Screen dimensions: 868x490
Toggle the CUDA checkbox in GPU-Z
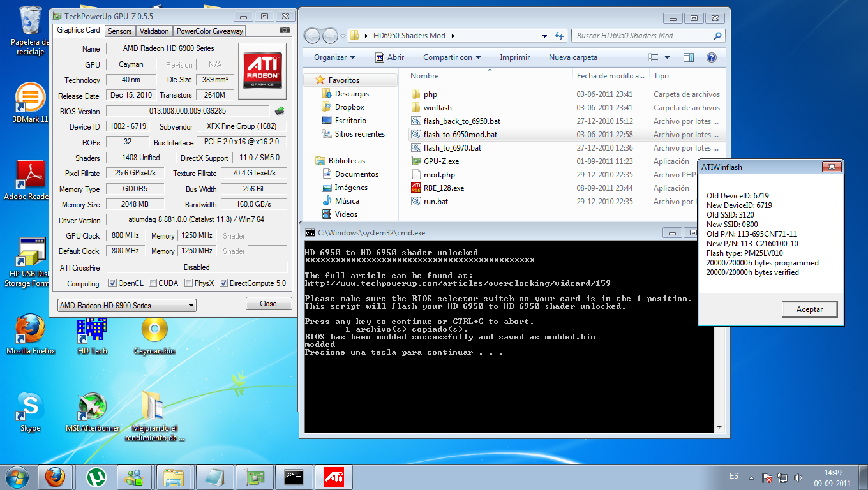coord(153,283)
